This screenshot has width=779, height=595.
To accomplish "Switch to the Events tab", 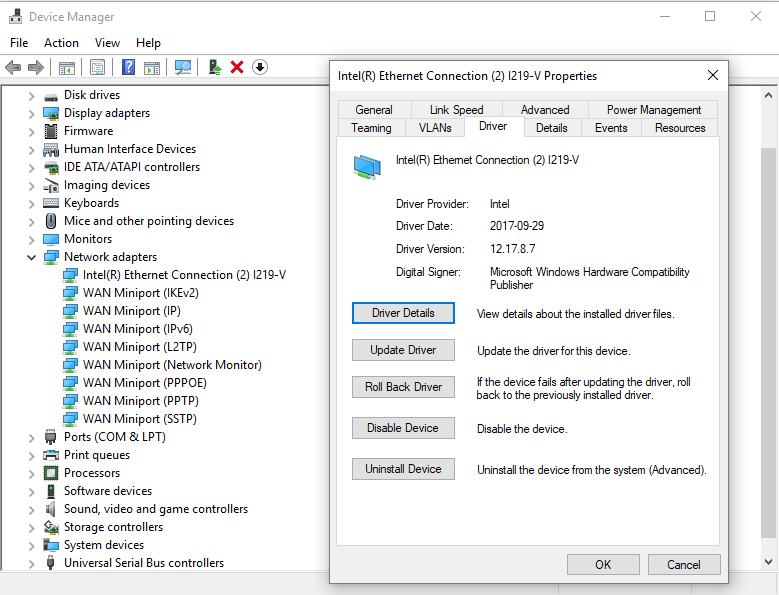I will tap(611, 128).
